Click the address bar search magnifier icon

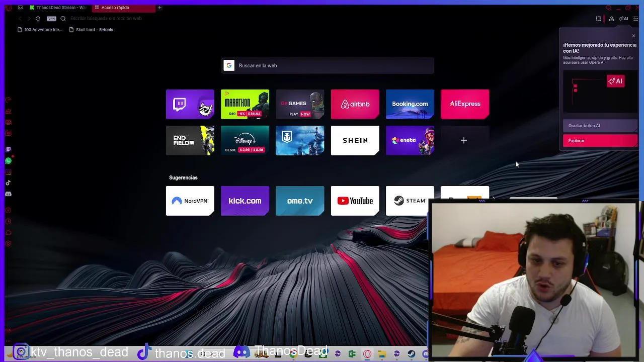(63, 19)
